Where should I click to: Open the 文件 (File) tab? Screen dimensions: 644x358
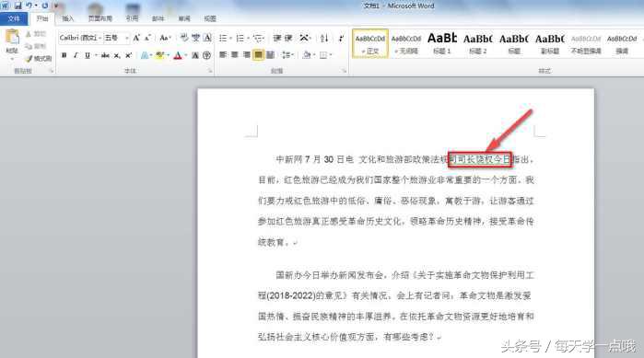tap(14, 18)
